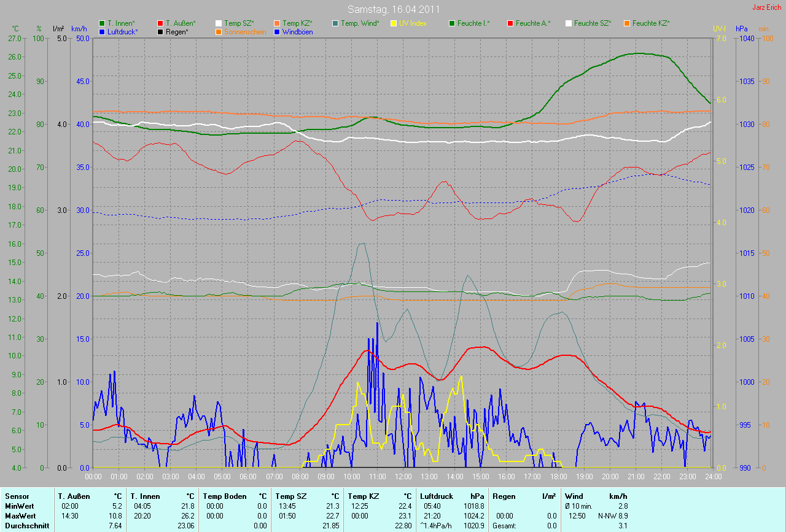The width and height of the screenshot is (786, 532).
Task: Click the Jarz Erich text at top right
Action: pos(766,8)
